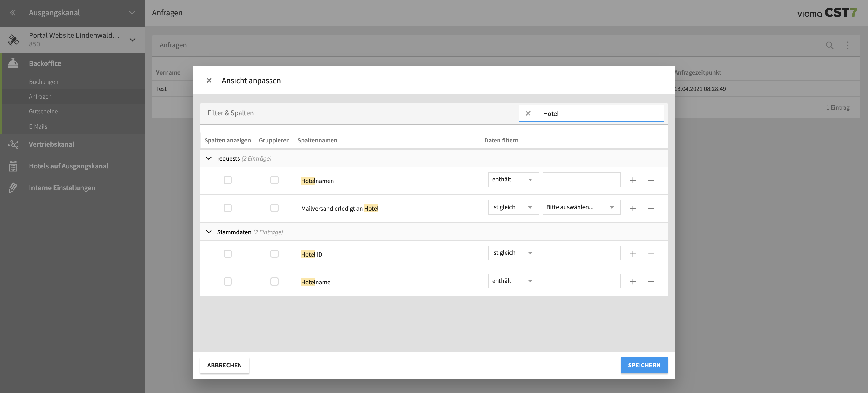
Task: Add a filter with plus for Mailversand row
Action: point(633,208)
